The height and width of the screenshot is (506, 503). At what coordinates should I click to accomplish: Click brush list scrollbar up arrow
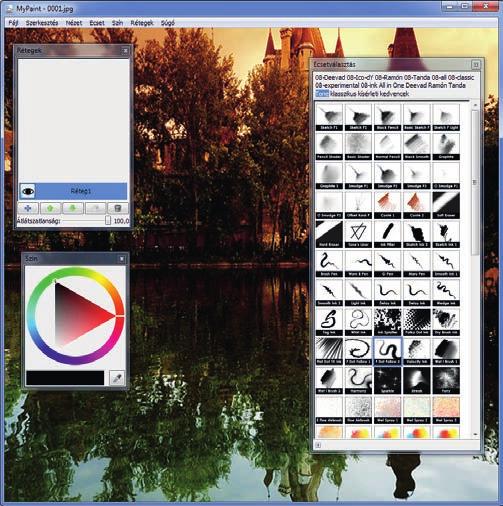475,105
